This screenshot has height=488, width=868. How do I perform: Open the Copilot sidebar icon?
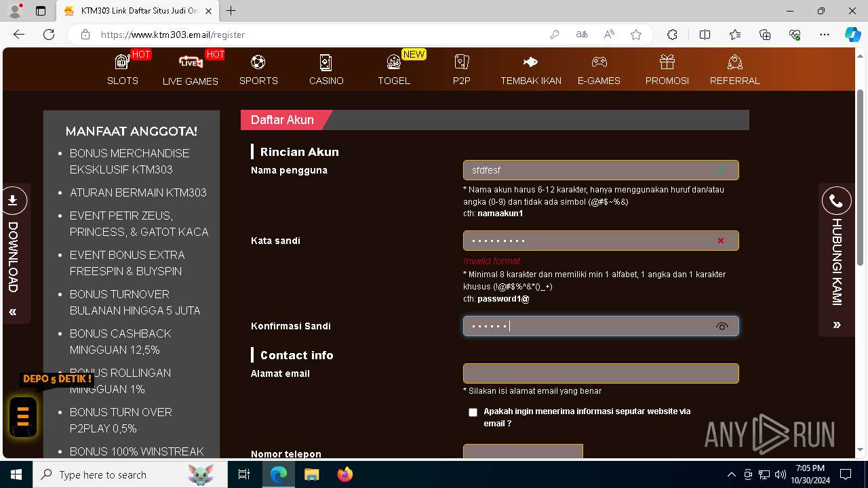tap(852, 35)
